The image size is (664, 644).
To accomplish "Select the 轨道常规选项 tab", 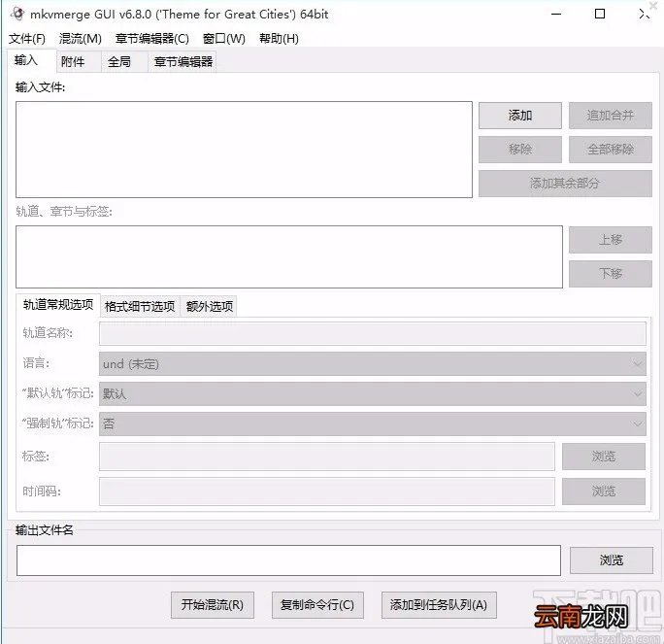I will click(x=58, y=305).
